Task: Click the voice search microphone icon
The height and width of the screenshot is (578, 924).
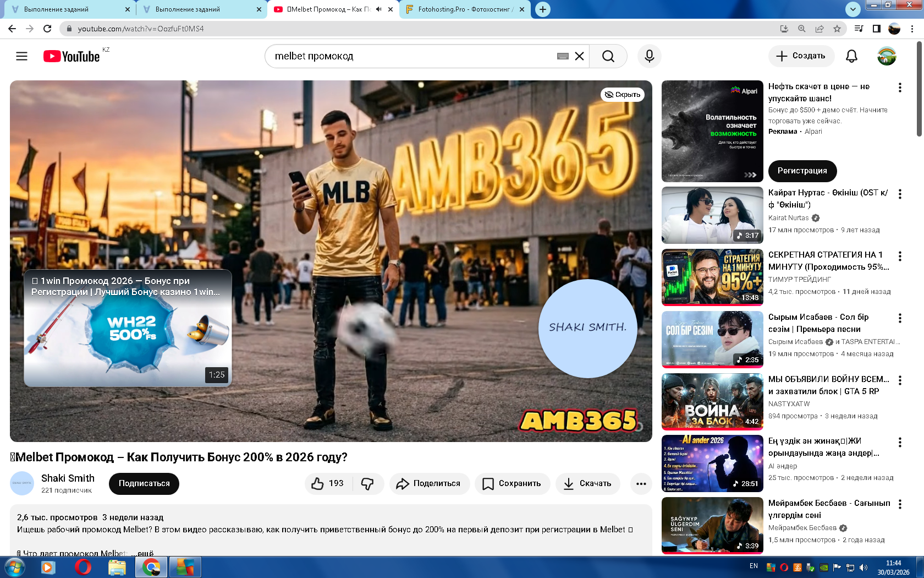Action: (649, 56)
